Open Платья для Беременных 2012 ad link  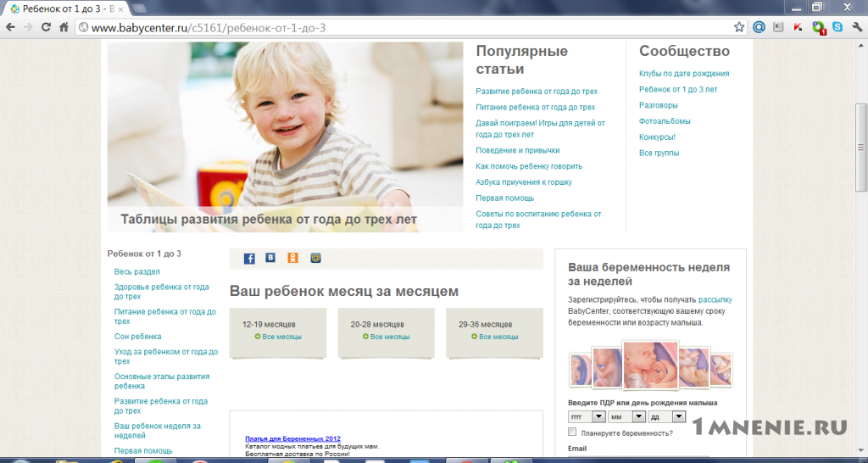pos(292,438)
